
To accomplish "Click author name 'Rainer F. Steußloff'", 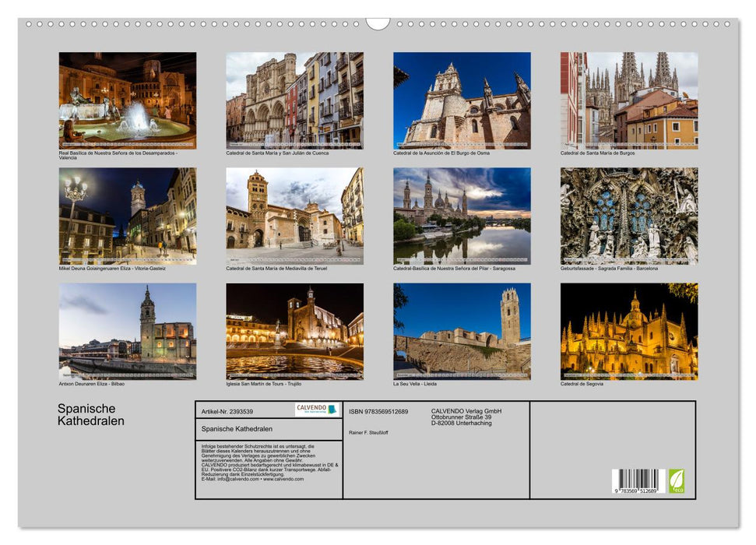I will (x=368, y=433).
